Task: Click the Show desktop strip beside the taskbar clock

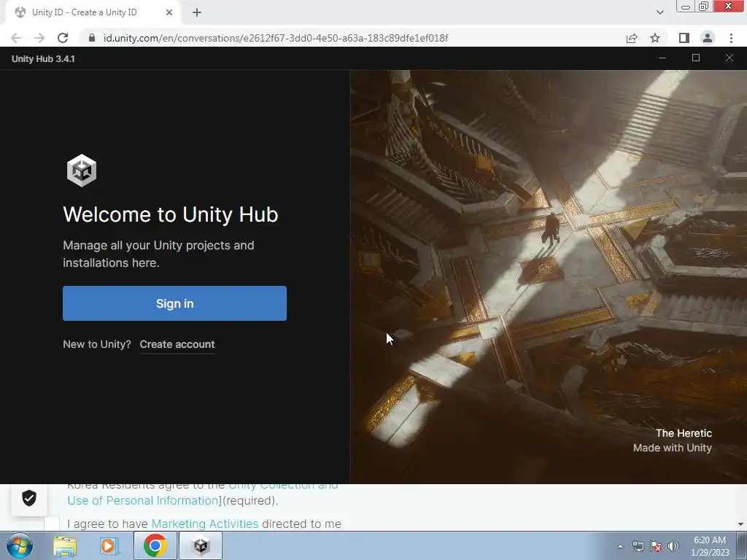Action: tap(742, 545)
